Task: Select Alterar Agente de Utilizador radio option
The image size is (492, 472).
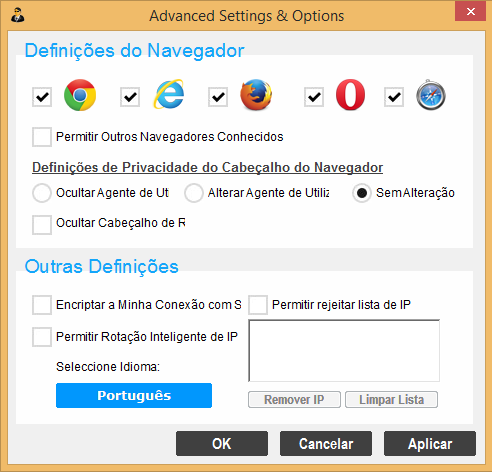Action: point(194,193)
